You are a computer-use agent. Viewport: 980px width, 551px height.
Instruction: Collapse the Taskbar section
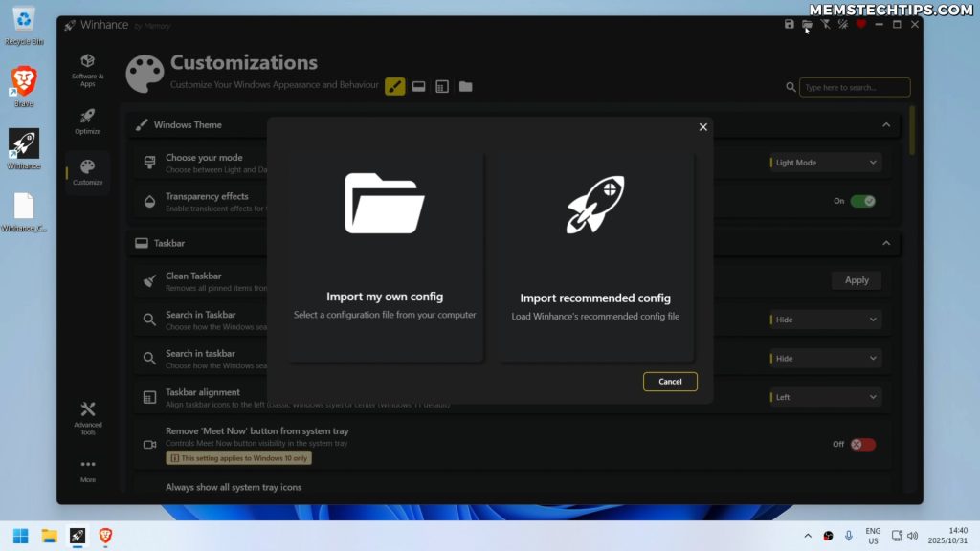point(886,243)
